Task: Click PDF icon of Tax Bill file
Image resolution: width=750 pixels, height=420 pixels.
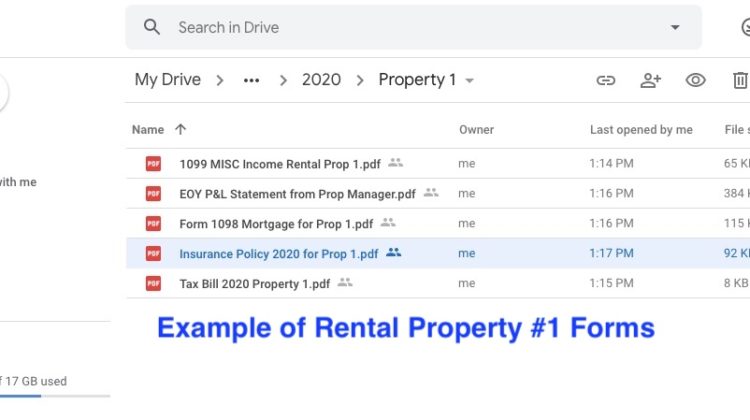Action: click(153, 283)
